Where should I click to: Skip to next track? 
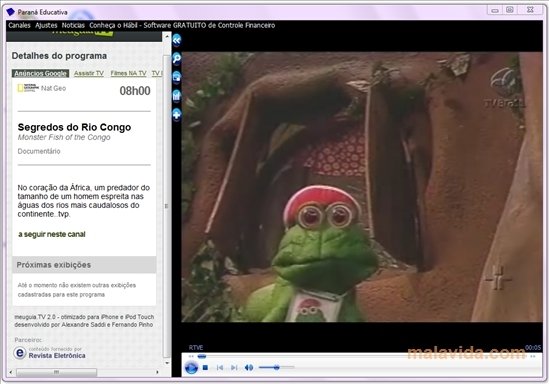click(234, 368)
